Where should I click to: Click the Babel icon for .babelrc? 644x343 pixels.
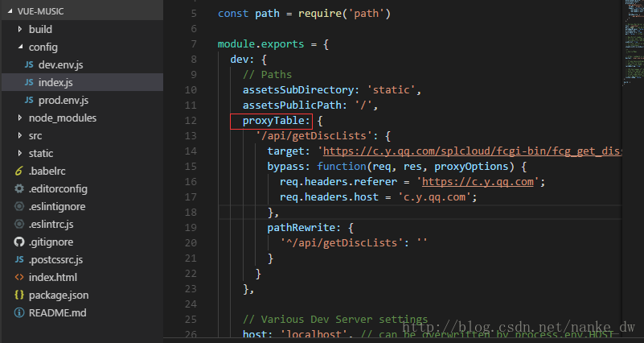pyautogui.click(x=19, y=171)
